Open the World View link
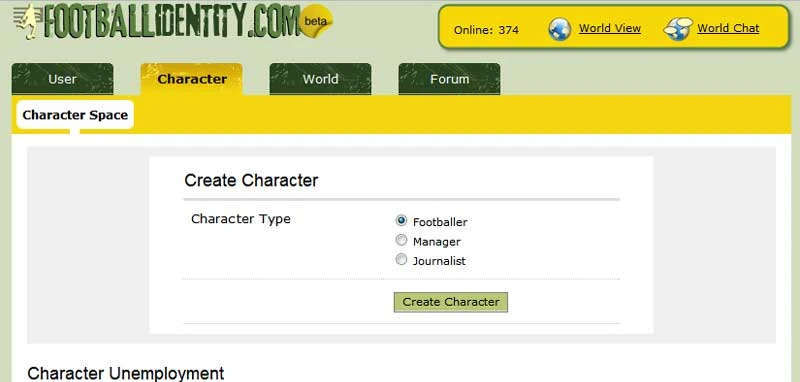 610,29
